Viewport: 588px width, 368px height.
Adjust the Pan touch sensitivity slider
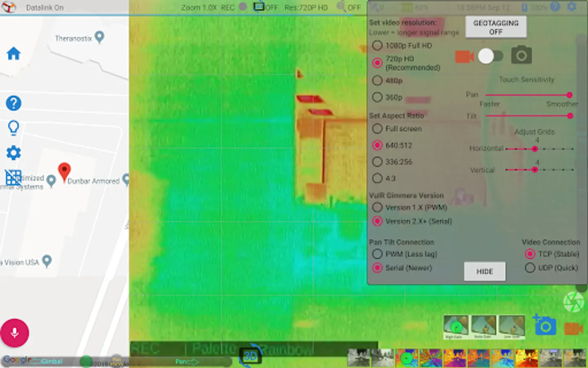tap(528, 95)
